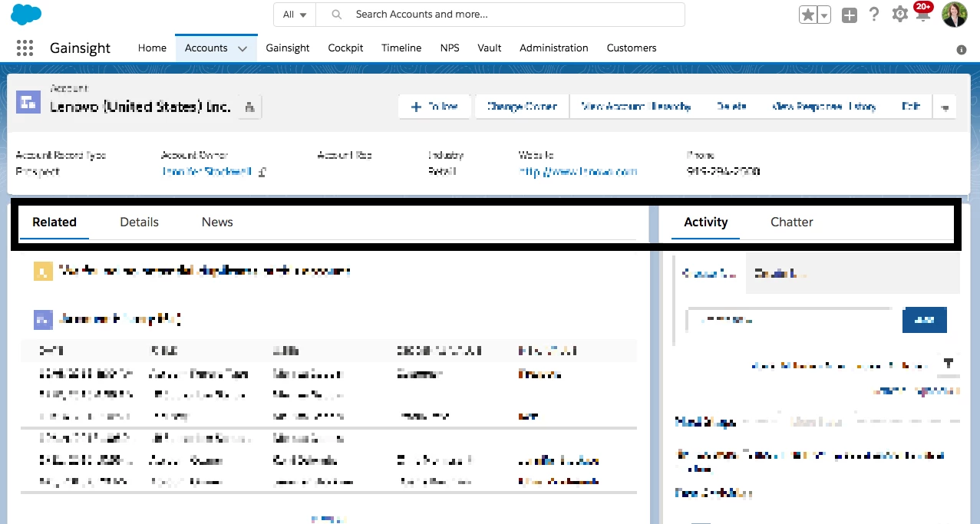Open the Gainsight navigation tab

tap(288, 48)
